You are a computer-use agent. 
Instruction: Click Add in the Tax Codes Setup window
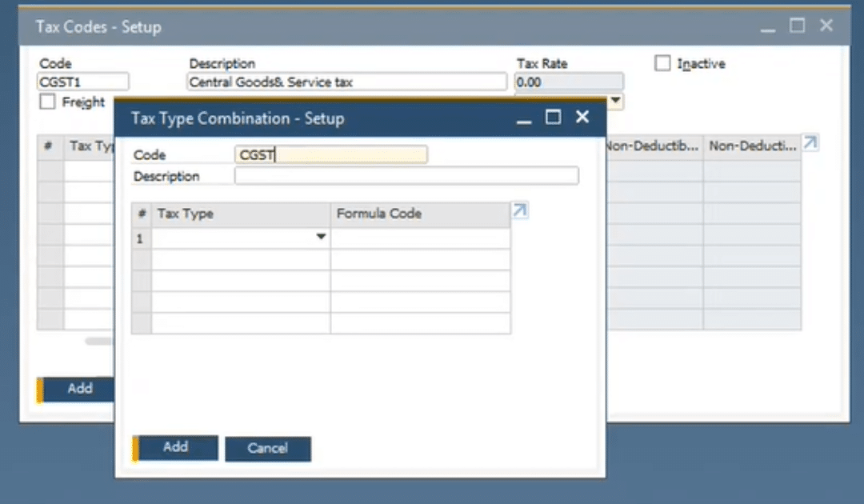(x=80, y=389)
